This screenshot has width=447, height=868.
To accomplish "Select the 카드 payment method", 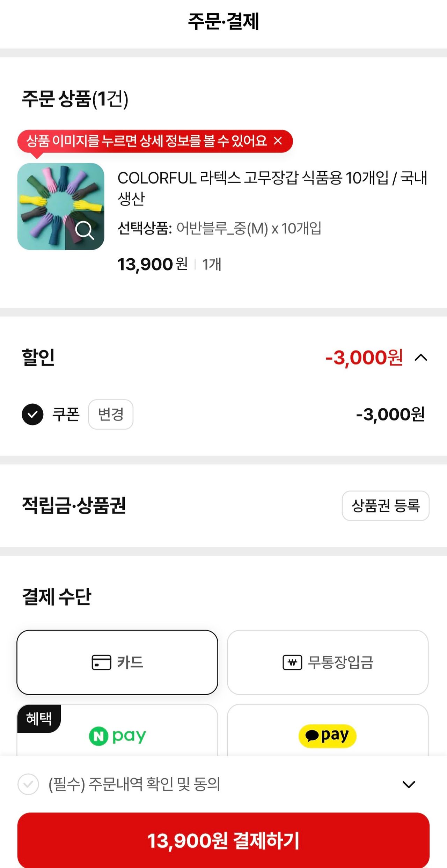I will [117, 662].
